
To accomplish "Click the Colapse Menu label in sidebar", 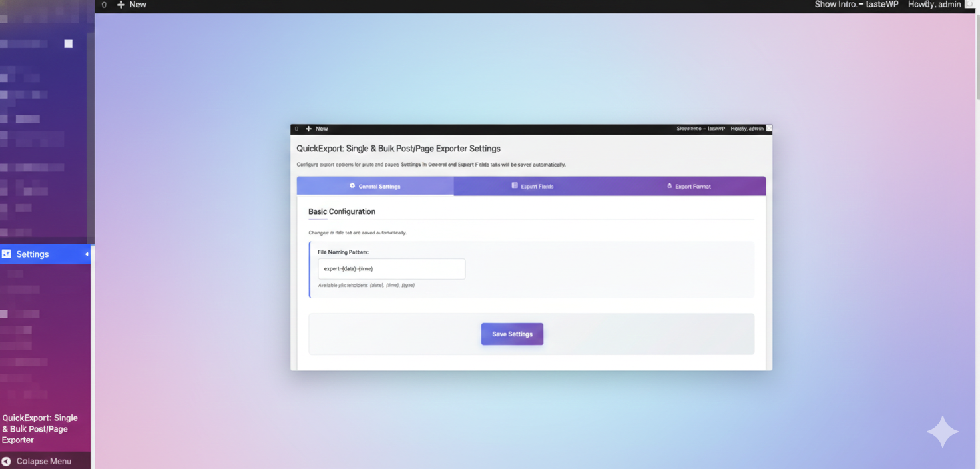I will pos(44,461).
